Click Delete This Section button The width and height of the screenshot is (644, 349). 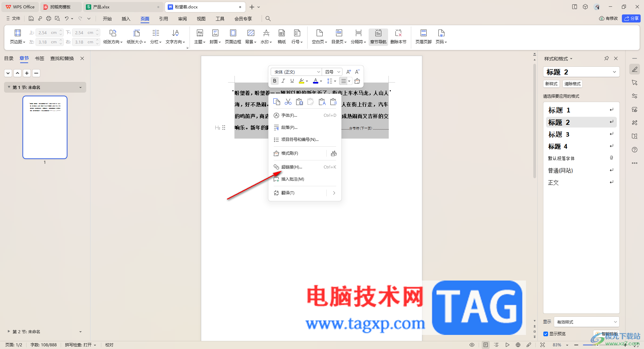(x=398, y=37)
